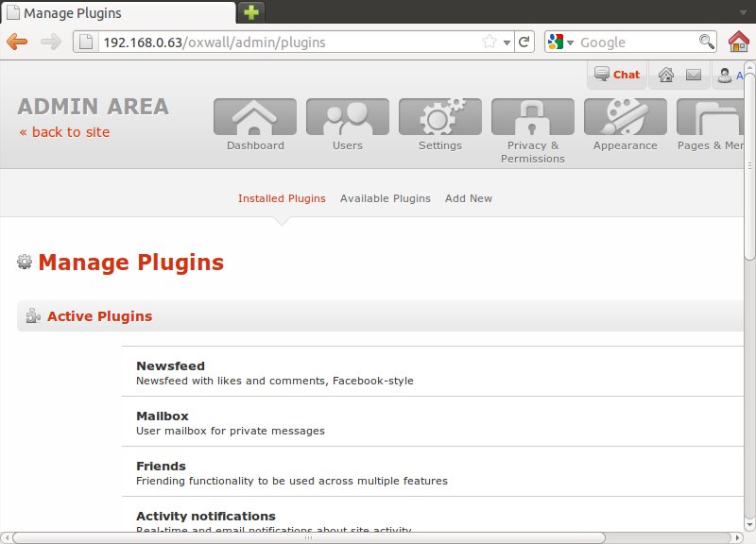Viewport: 756px width, 544px height.
Task: Open the Users admin section icon
Action: coord(347,117)
